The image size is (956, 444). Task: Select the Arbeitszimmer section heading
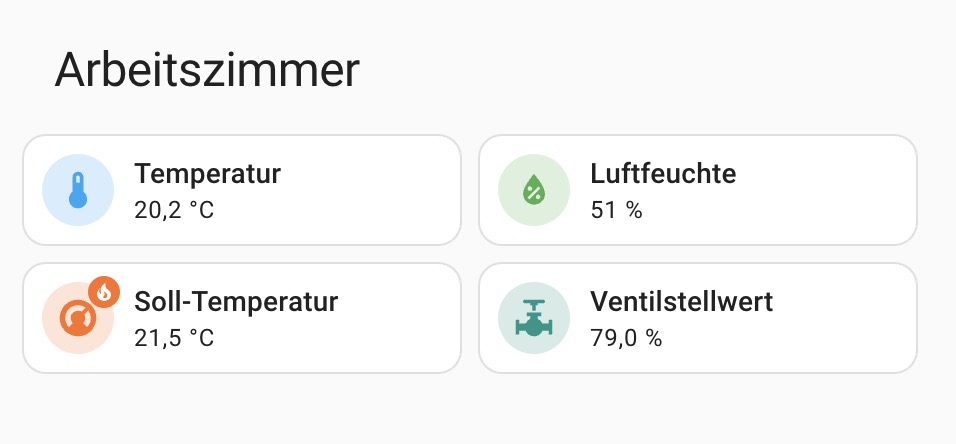pyautogui.click(x=207, y=70)
